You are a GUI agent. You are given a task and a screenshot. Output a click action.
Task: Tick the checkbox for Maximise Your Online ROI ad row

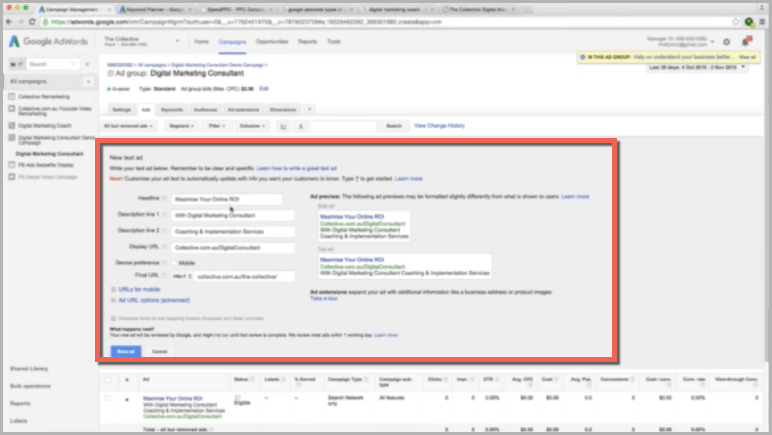click(108, 398)
